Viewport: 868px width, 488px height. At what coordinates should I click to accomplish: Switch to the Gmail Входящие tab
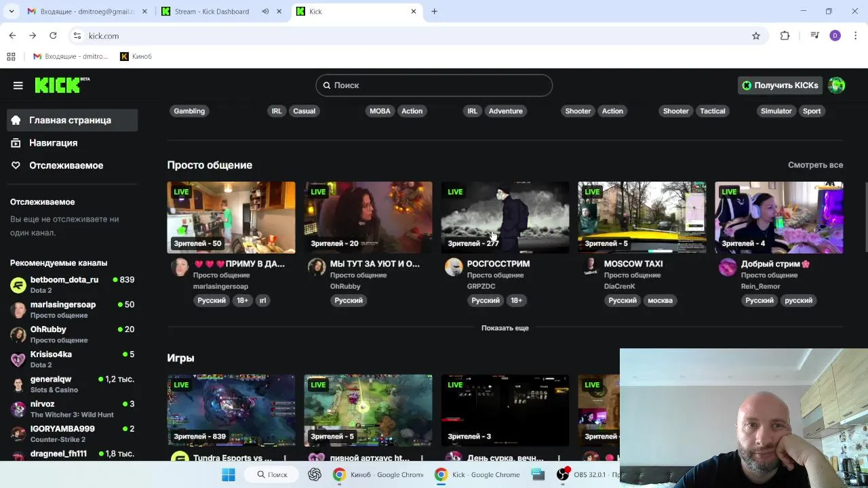click(87, 12)
